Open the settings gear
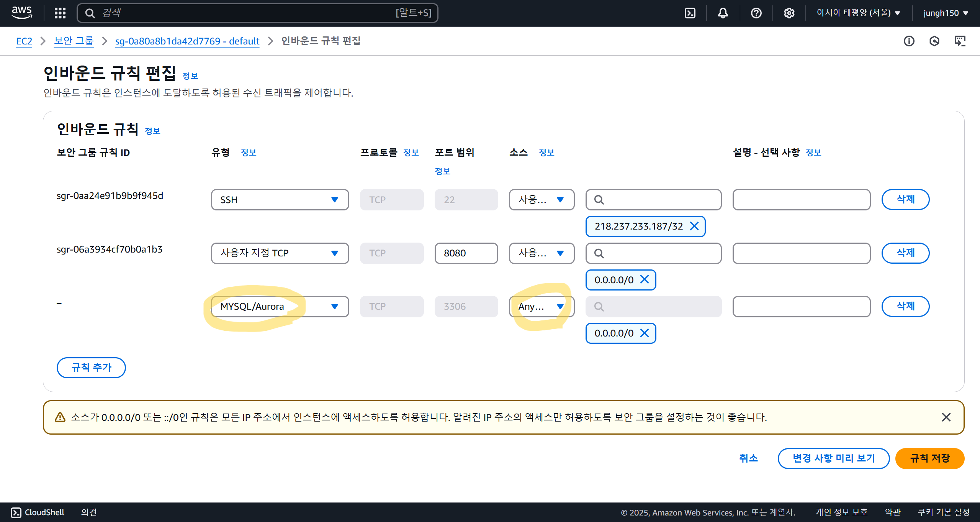Screen dimensions: 980x522 pyautogui.click(x=789, y=13)
